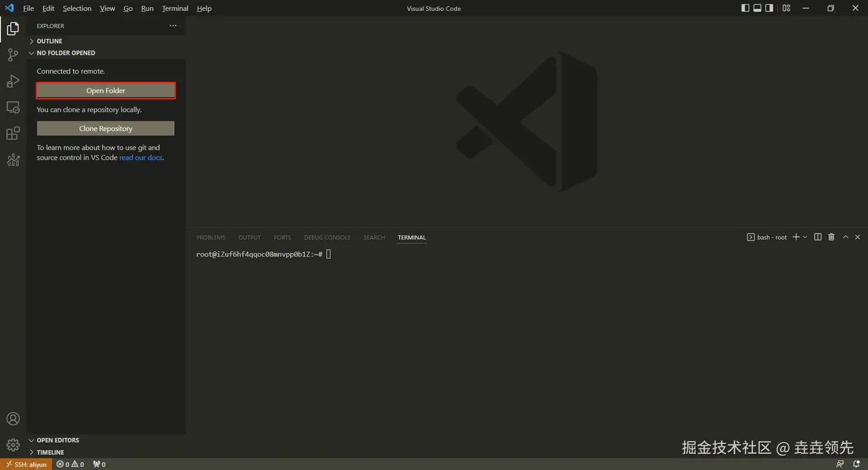
Task: Select the TERMINAL panel tab
Action: coord(412,237)
